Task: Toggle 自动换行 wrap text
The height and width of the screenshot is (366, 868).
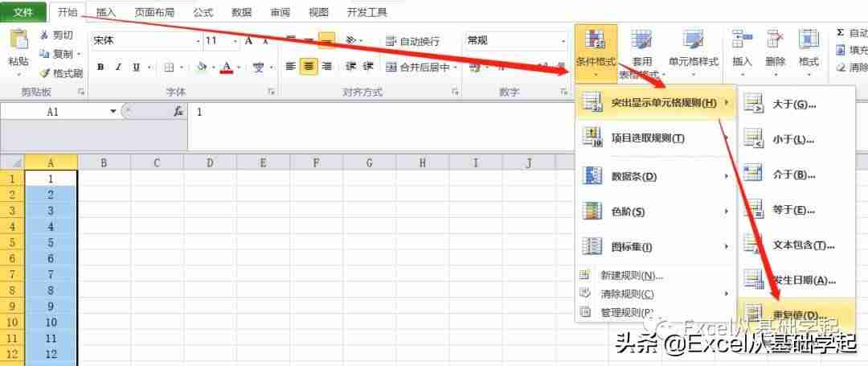Action: [x=413, y=40]
